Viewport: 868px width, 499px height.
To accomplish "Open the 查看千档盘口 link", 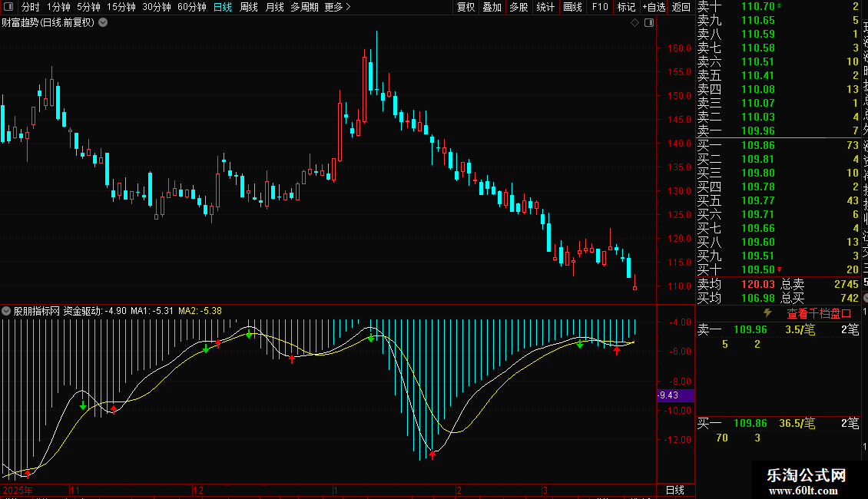I will pyautogui.click(x=819, y=313).
